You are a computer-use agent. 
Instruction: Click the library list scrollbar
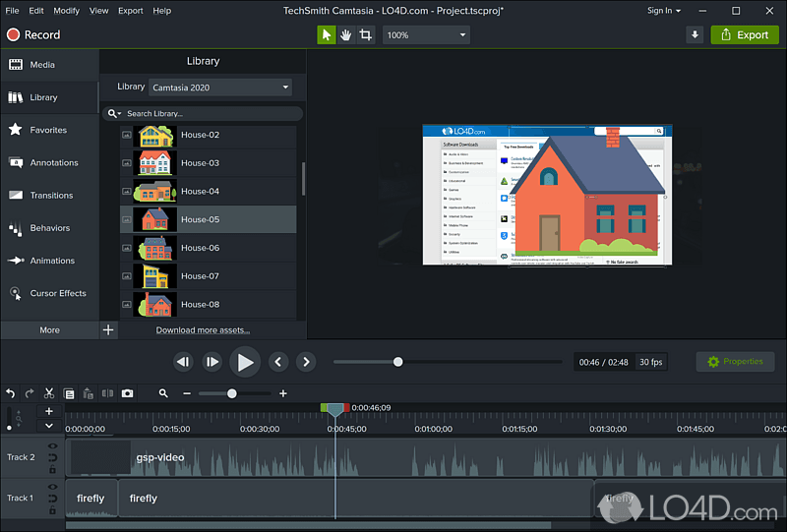pyautogui.click(x=303, y=179)
